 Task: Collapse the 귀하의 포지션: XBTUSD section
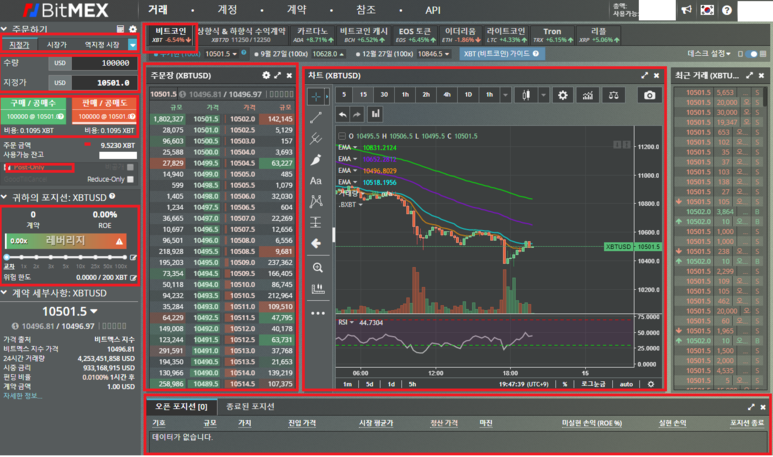4,197
